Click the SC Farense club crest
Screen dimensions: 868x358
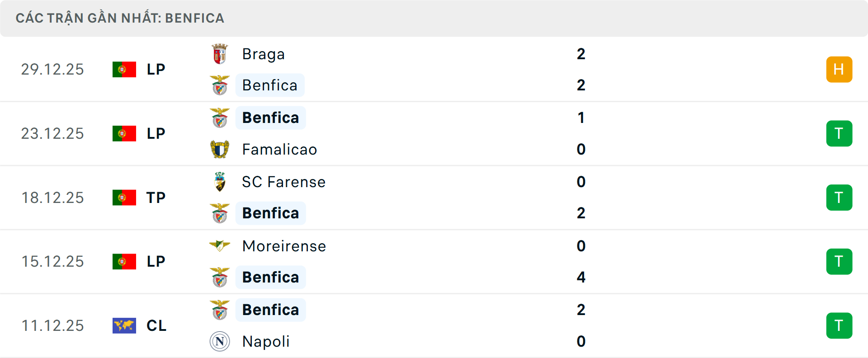[220, 182]
